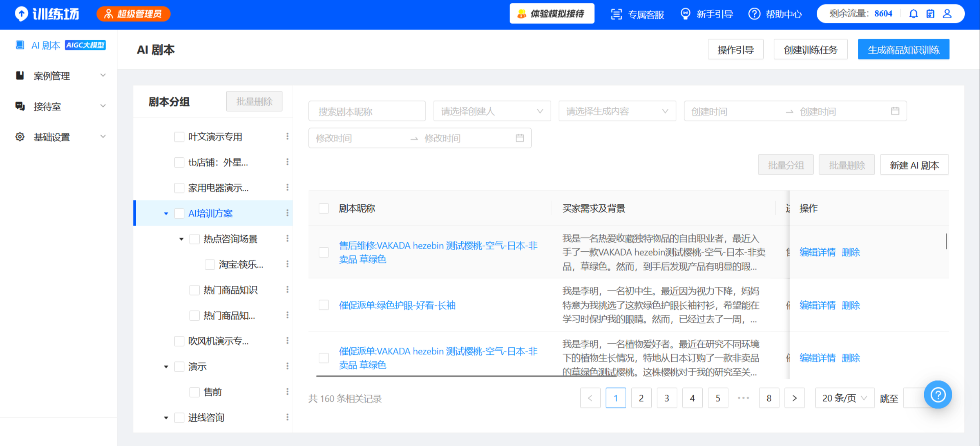
Task: Check the tb店铺 group checkbox
Action: [179, 162]
